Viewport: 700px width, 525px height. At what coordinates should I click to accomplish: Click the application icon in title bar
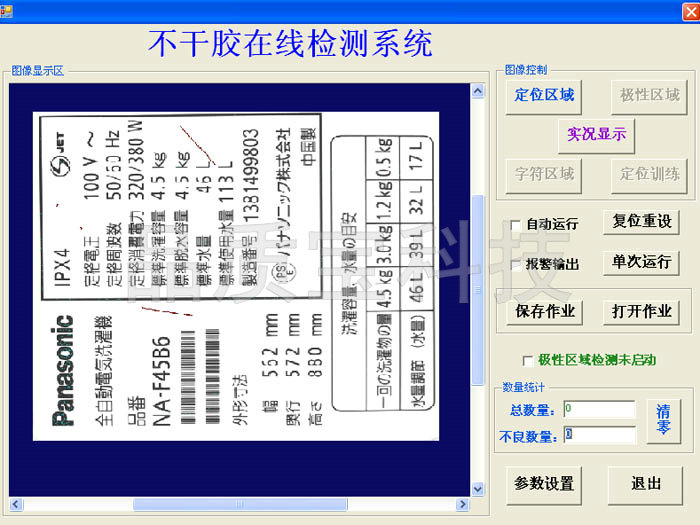[x=6, y=12]
